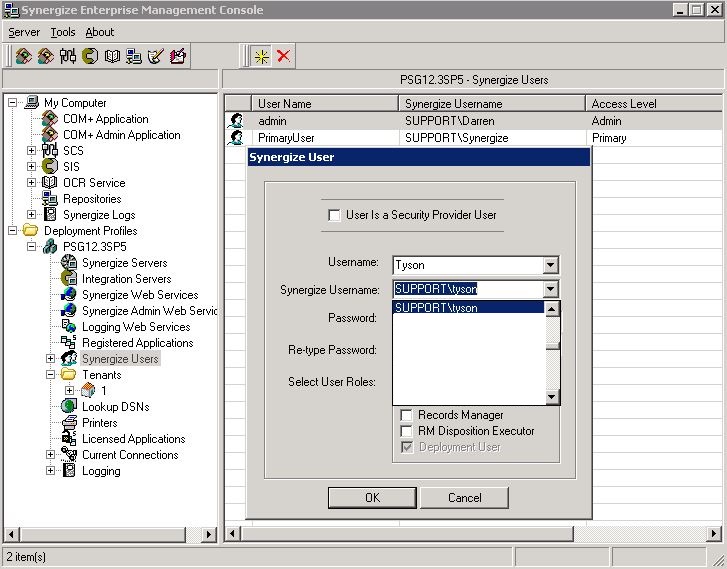This screenshot has height=569, width=727.
Task: Click dropdown list scroll up arrow
Action: point(552,309)
